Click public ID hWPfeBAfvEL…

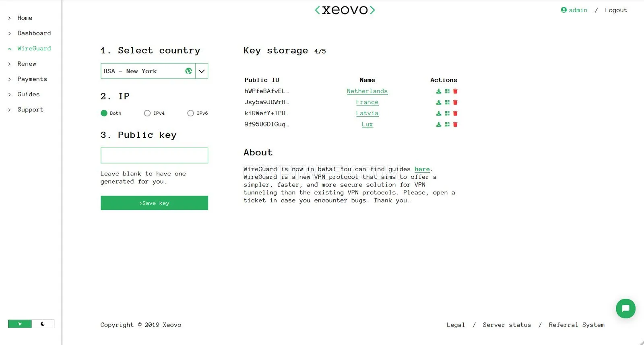point(266,91)
